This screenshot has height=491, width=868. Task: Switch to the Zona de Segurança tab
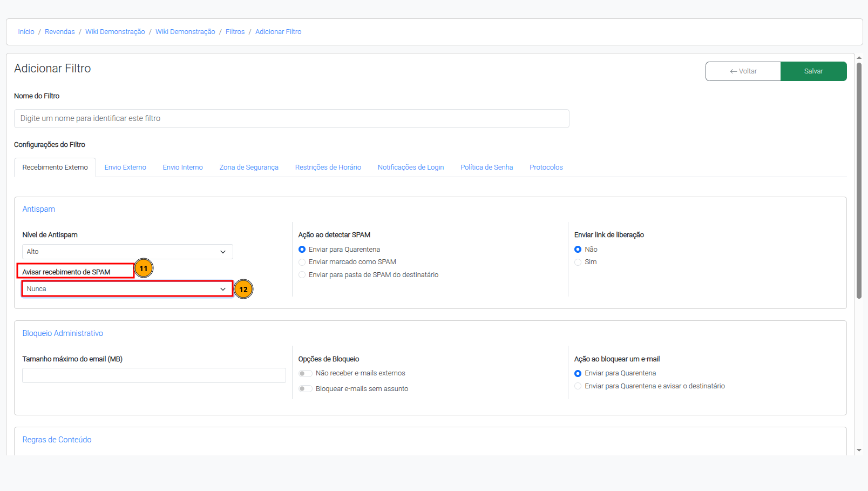point(249,167)
